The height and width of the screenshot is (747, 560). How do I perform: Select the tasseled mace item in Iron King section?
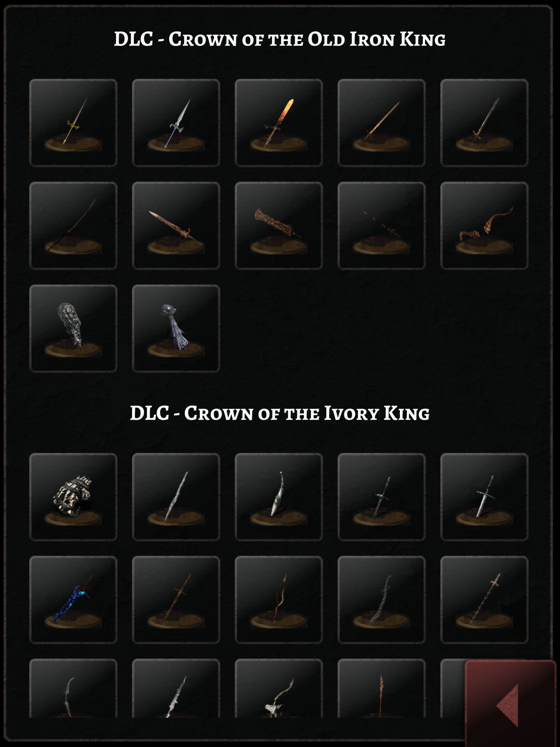[x=176, y=328]
